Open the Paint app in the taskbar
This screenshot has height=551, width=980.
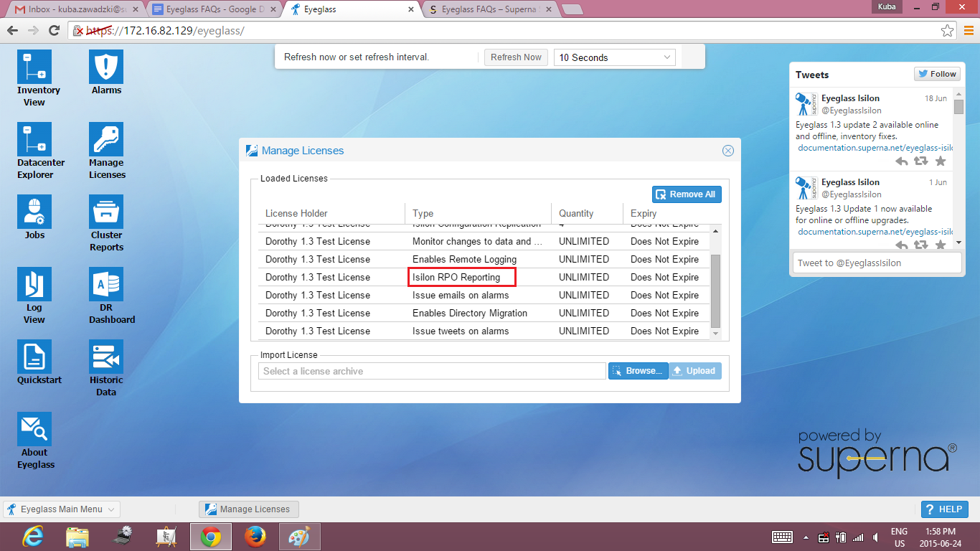(x=299, y=537)
